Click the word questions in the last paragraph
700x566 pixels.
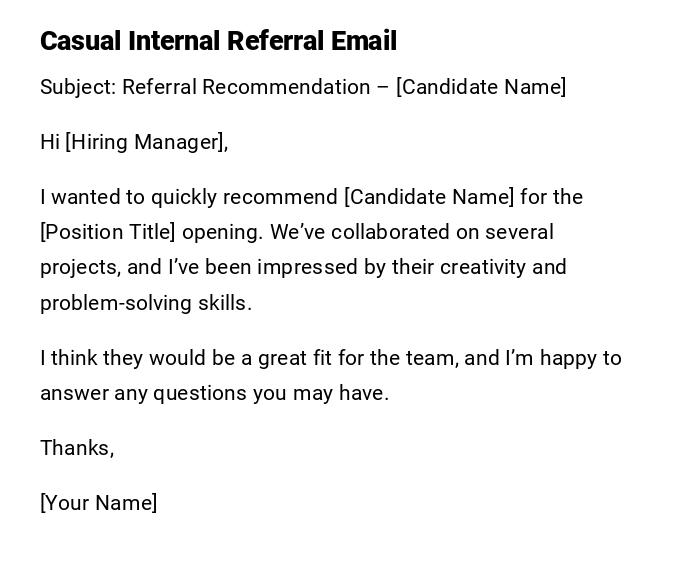[199, 393]
